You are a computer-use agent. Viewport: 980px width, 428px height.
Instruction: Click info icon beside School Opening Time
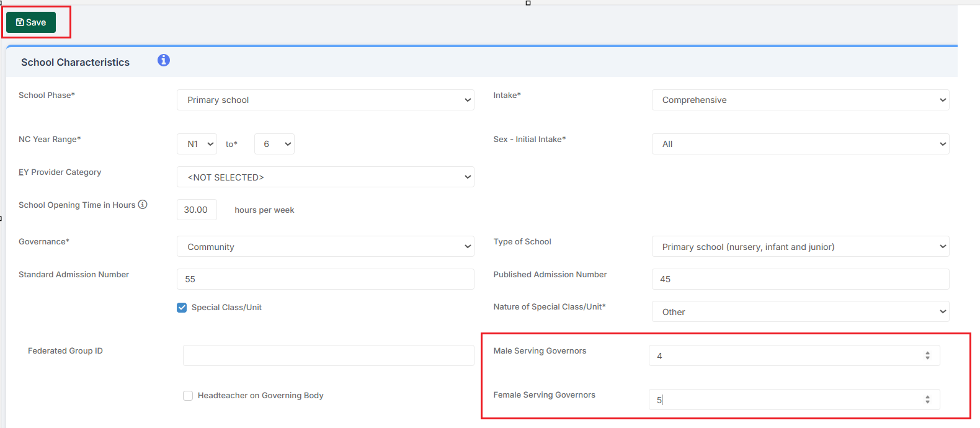pyautogui.click(x=143, y=205)
